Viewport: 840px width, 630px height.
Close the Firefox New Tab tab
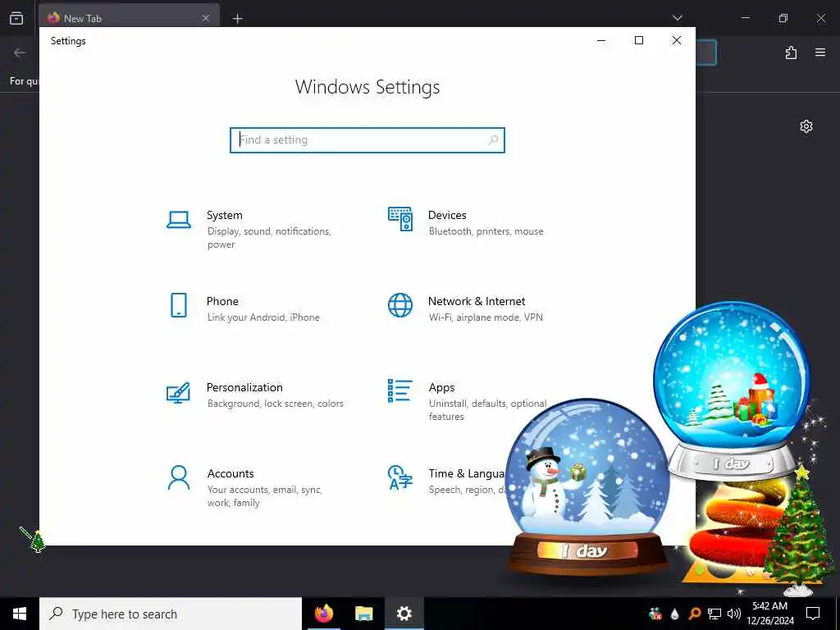point(206,18)
